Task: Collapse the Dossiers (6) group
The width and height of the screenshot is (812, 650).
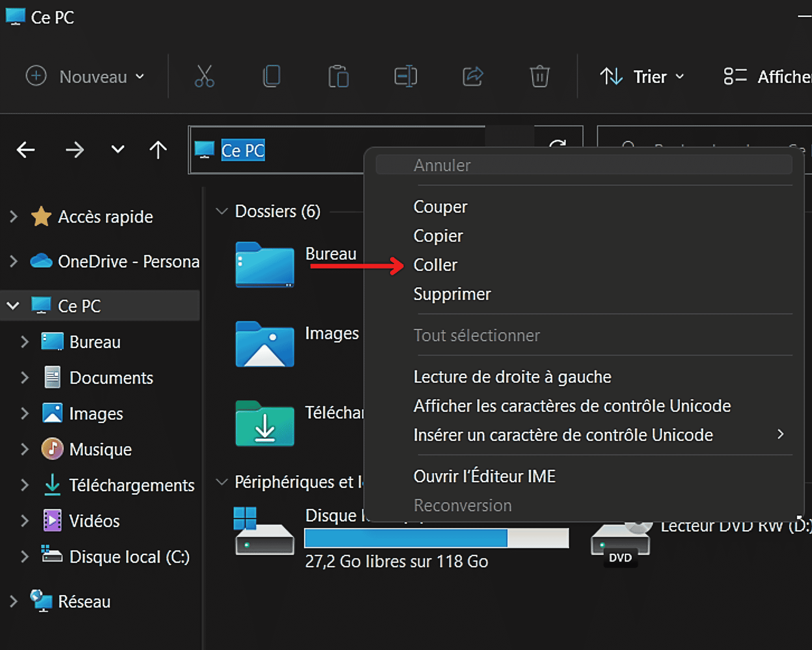Action: tap(222, 211)
